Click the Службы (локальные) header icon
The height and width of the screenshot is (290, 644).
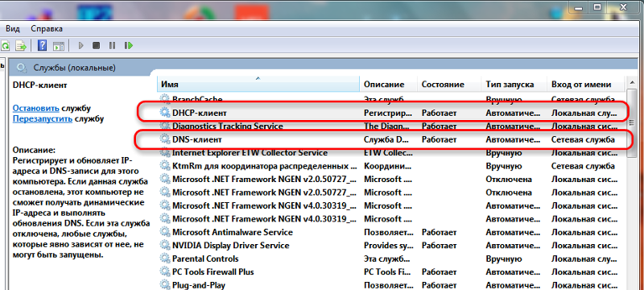pyautogui.click(x=23, y=68)
